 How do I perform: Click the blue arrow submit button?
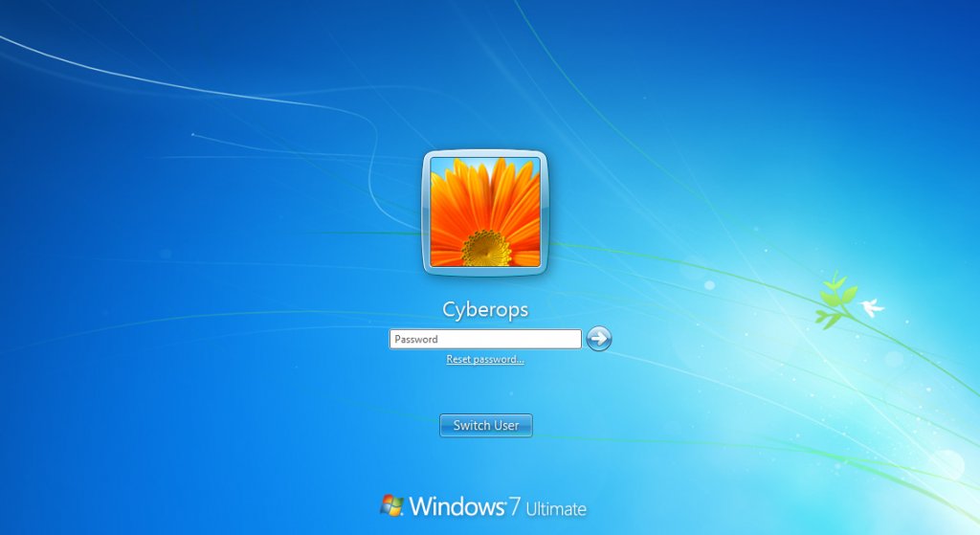(x=599, y=339)
